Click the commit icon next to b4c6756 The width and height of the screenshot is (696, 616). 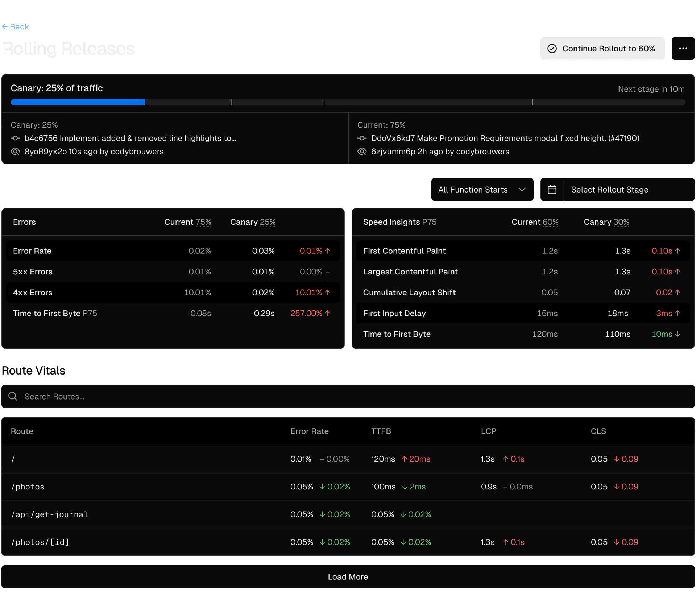coord(15,138)
